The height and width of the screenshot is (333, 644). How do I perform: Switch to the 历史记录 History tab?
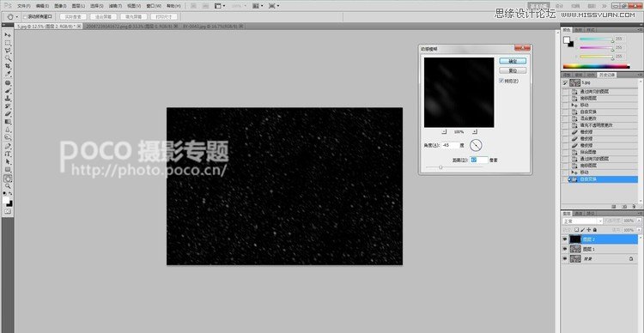[606, 76]
